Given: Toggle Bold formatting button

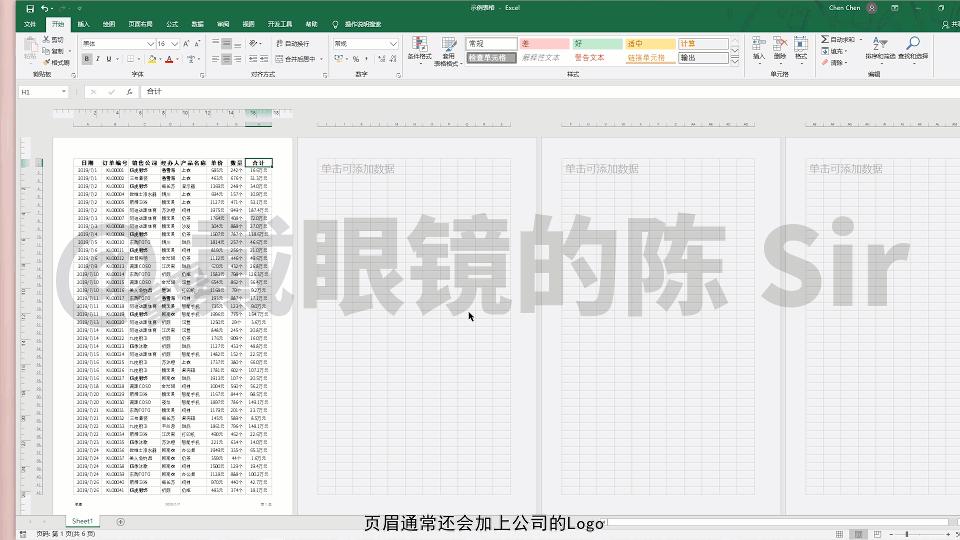Looking at the screenshot, I should pos(86,59).
